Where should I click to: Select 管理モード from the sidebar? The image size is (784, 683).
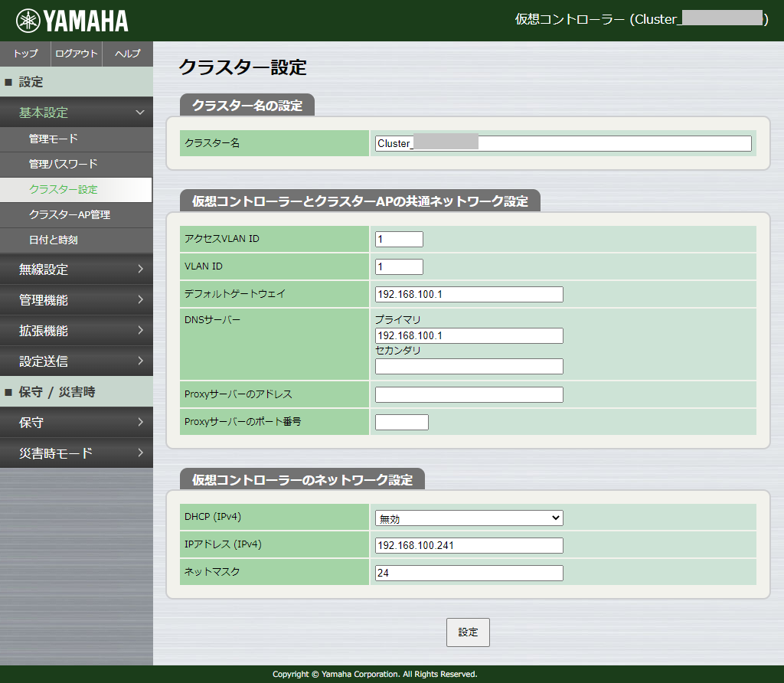pos(77,138)
